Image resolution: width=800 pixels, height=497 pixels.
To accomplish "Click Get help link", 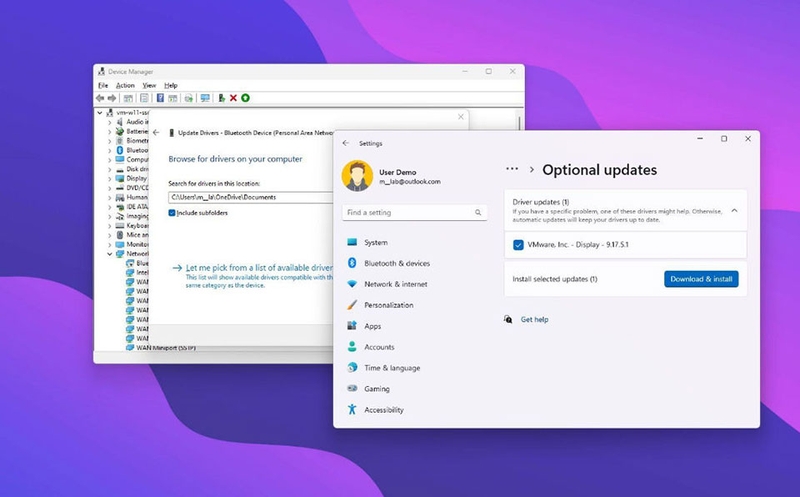I will click(x=534, y=319).
